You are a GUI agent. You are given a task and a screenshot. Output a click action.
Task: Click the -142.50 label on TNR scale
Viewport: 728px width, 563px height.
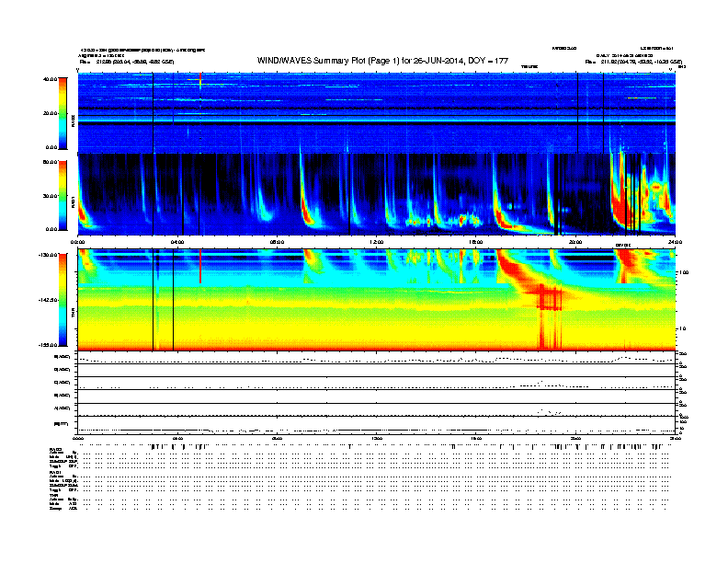[48, 300]
